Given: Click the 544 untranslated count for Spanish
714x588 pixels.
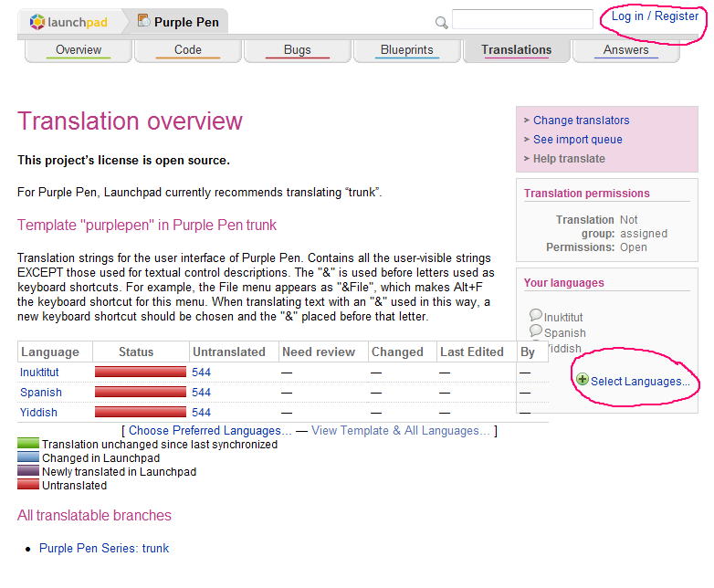Looking at the screenshot, I should pyautogui.click(x=201, y=392).
